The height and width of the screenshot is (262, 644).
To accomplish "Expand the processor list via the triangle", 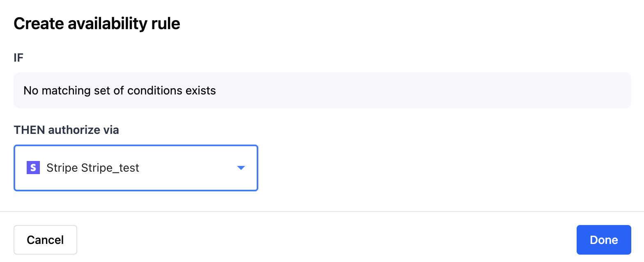I will coord(241,168).
